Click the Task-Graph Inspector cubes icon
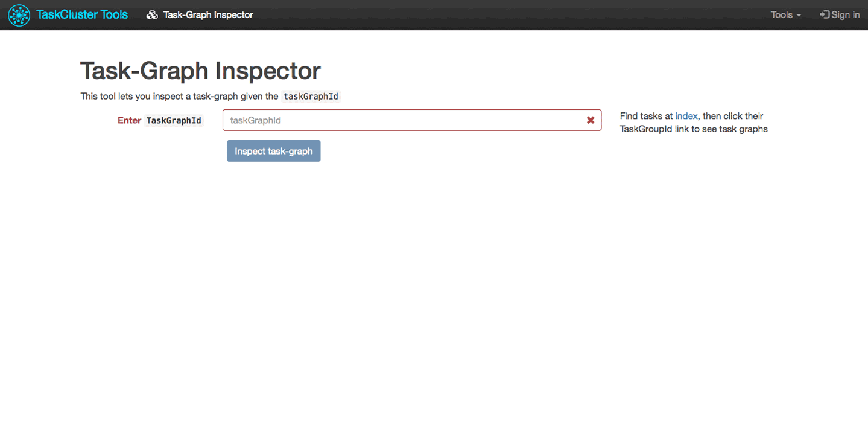 pos(152,15)
